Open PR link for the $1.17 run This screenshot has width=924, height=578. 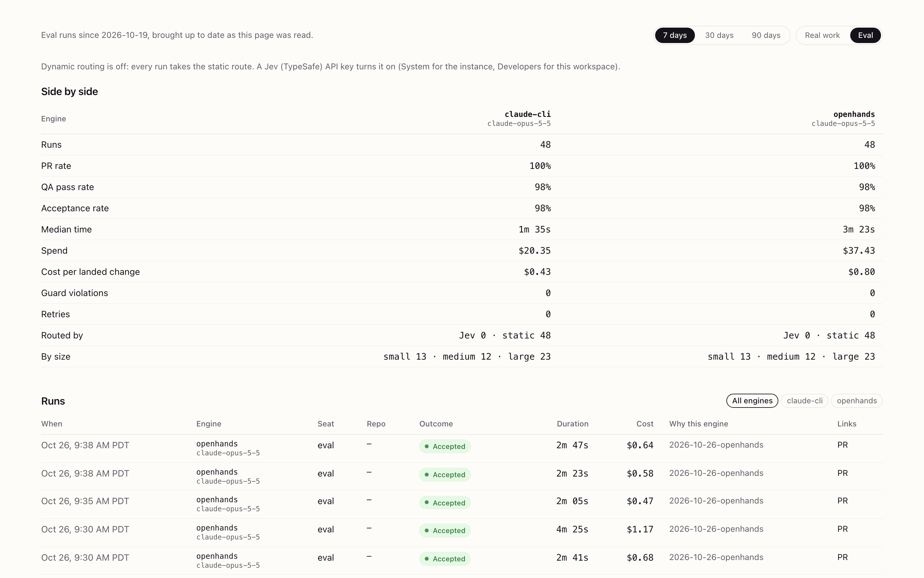(842, 529)
